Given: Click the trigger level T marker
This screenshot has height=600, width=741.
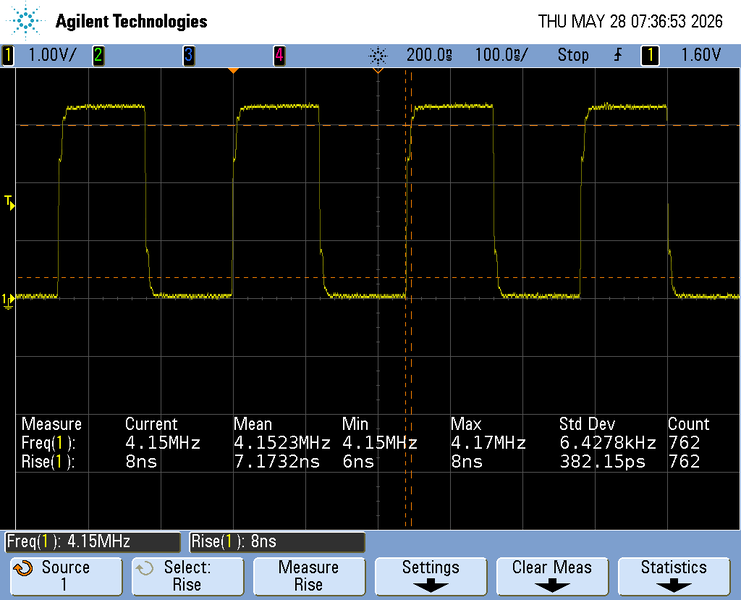Looking at the screenshot, I should pos(9,203).
